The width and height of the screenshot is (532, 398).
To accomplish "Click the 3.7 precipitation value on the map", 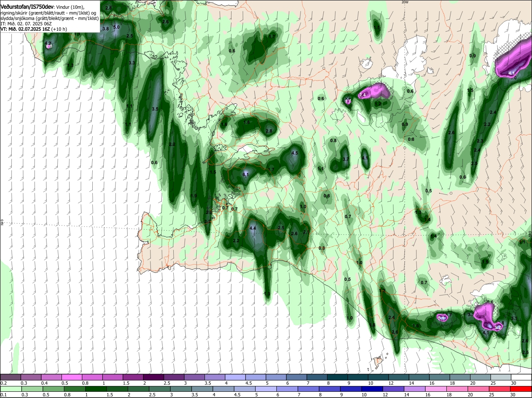I will point(346,159).
